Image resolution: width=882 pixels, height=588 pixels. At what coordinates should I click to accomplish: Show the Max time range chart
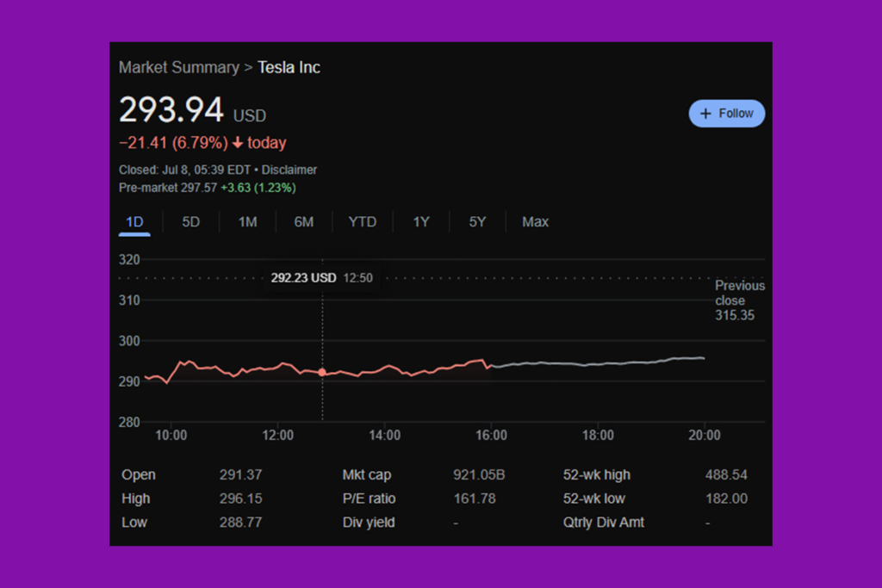point(535,222)
